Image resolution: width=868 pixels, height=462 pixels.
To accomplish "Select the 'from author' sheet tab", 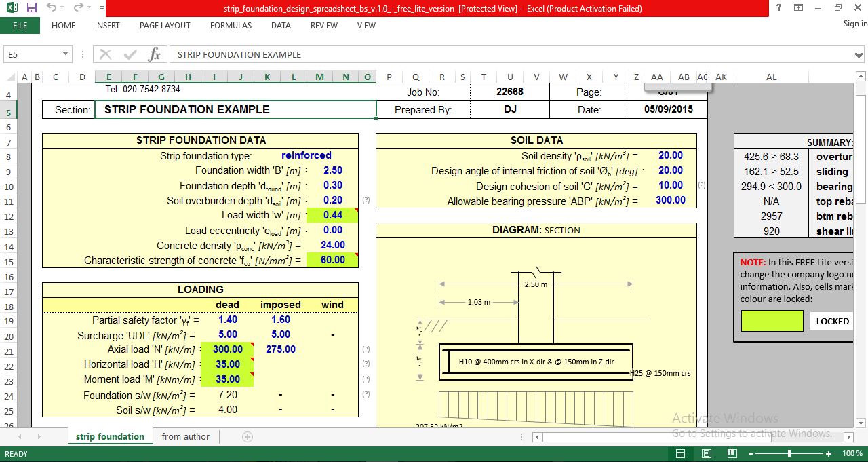I will tap(185, 436).
